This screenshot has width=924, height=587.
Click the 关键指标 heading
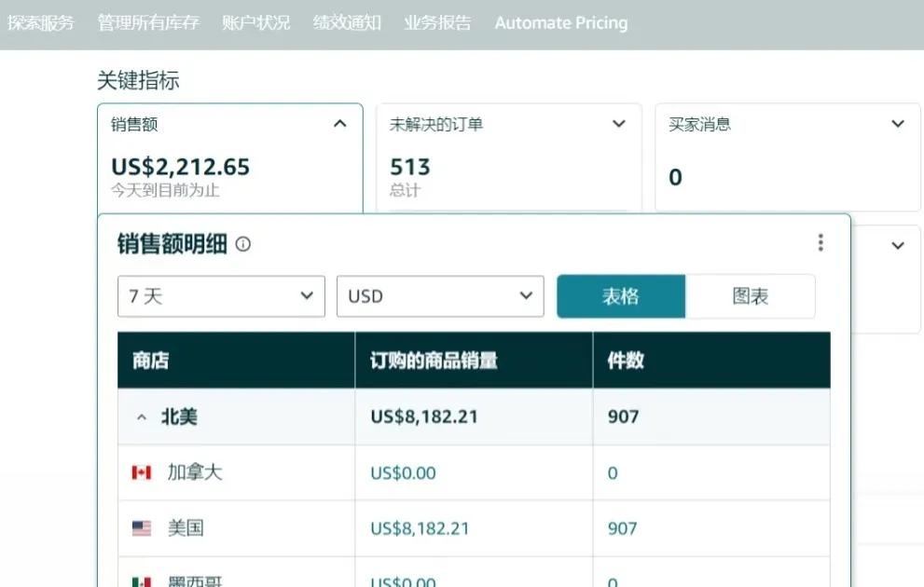click(x=138, y=81)
